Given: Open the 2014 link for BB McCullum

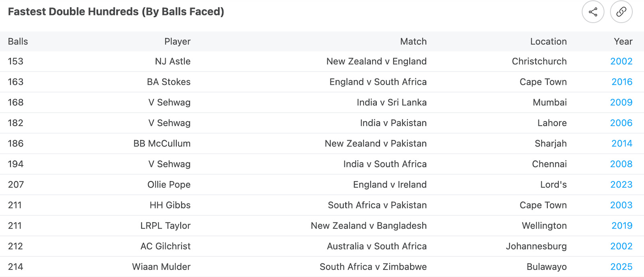Looking at the screenshot, I should pyautogui.click(x=622, y=144).
